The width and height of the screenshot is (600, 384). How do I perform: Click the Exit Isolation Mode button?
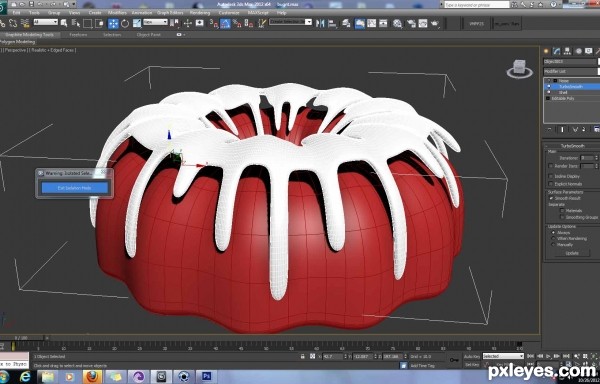tap(75, 188)
